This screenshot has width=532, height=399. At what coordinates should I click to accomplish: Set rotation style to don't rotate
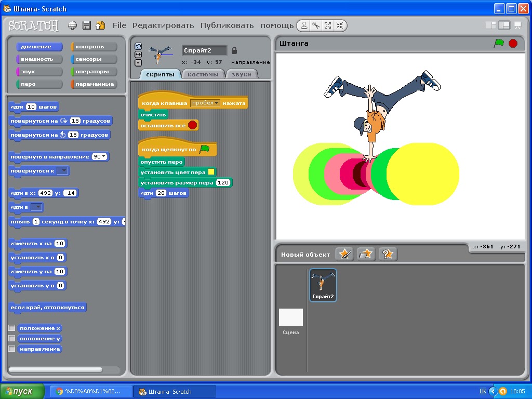138,62
